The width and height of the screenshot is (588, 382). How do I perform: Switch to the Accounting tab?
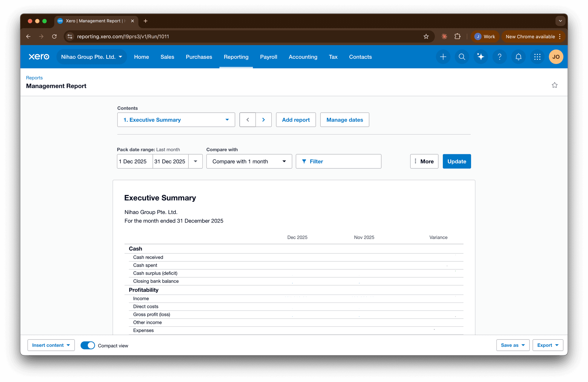(303, 57)
